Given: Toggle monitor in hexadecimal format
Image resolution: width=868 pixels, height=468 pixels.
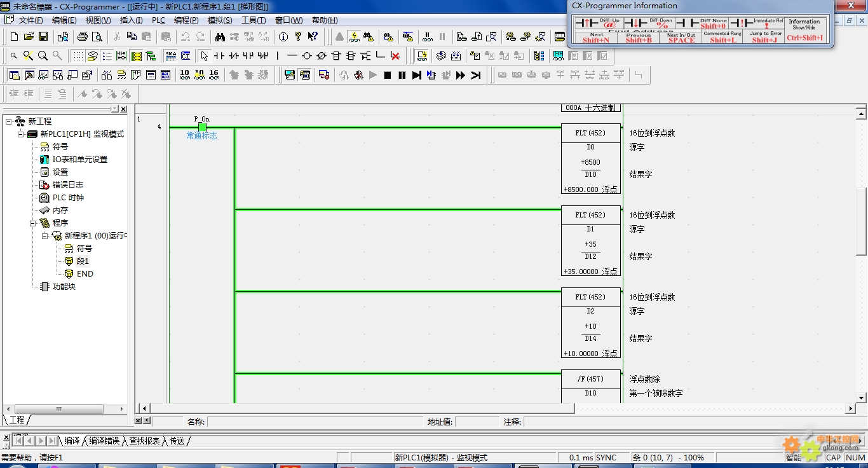Looking at the screenshot, I should (x=214, y=75).
